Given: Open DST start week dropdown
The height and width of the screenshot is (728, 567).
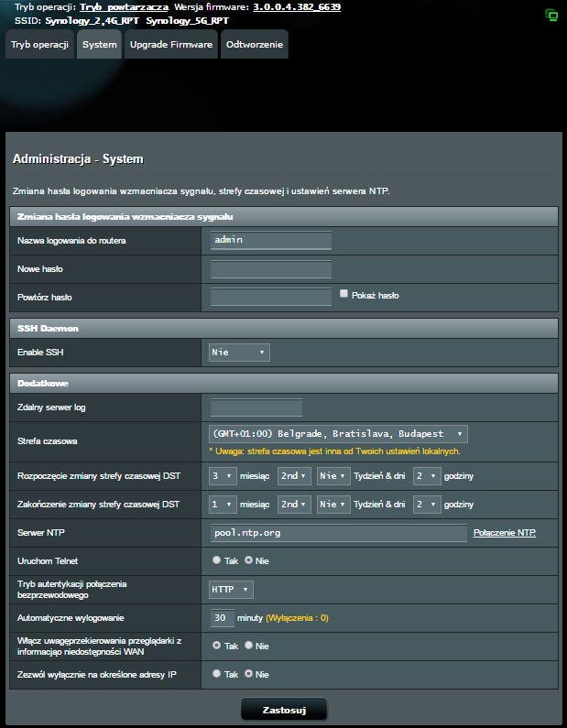Looking at the screenshot, I should coord(294,476).
